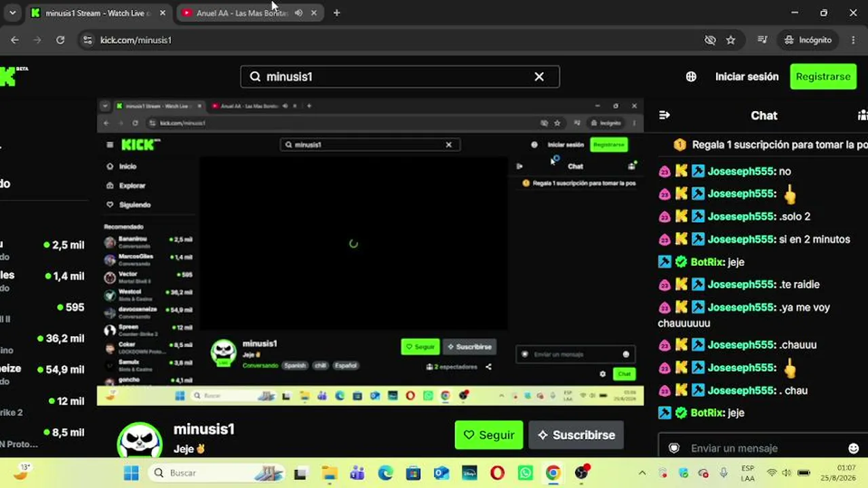
Task: Open the Incógnito profile menu
Action: 808,40
